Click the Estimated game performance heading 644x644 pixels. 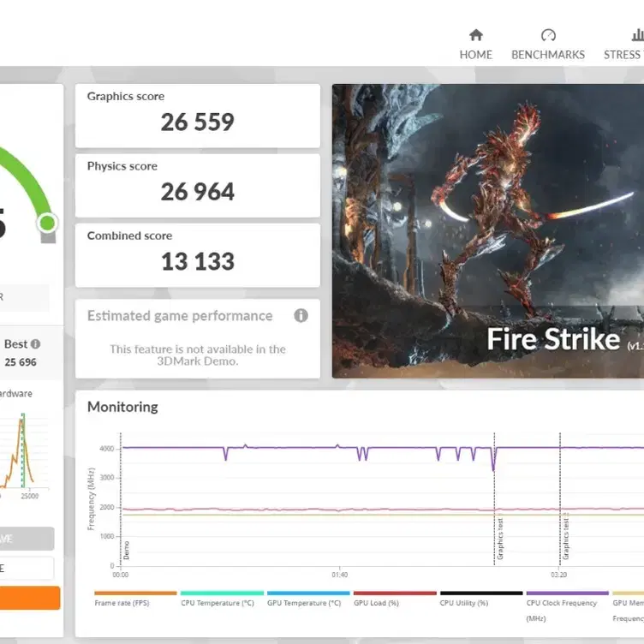[x=180, y=315]
